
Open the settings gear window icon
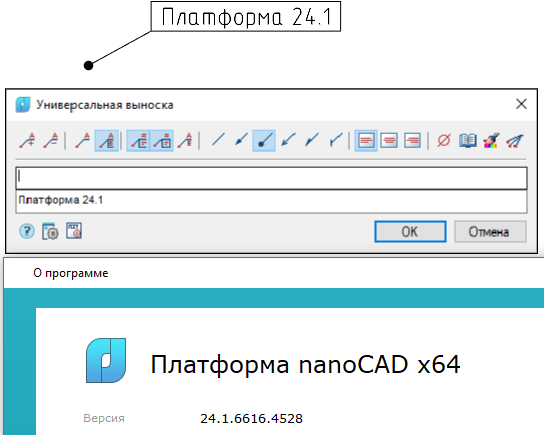click(50, 231)
